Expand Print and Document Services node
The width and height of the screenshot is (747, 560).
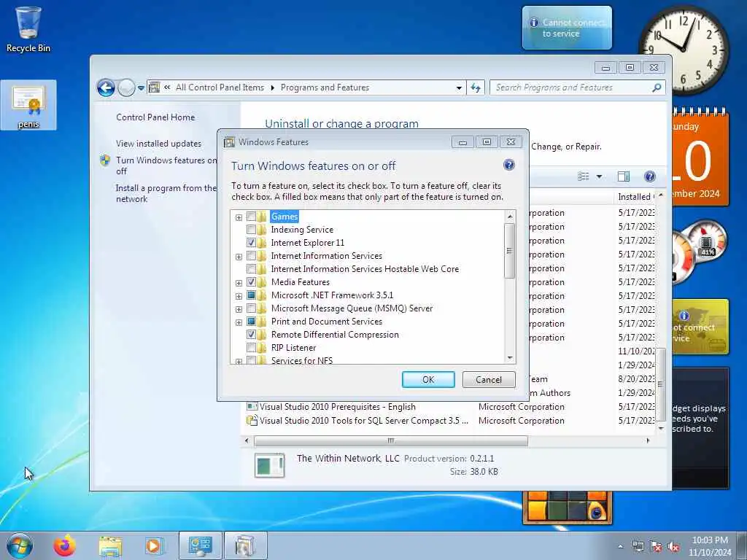pyautogui.click(x=239, y=322)
